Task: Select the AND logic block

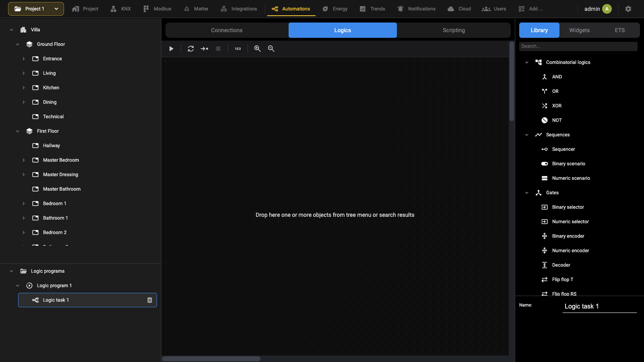Action: (x=557, y=77)
